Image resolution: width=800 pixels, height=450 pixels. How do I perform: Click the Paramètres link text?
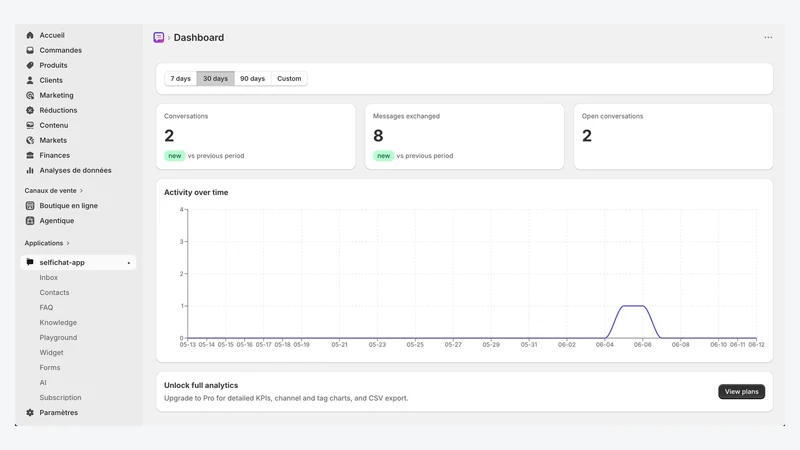point(59,412)
